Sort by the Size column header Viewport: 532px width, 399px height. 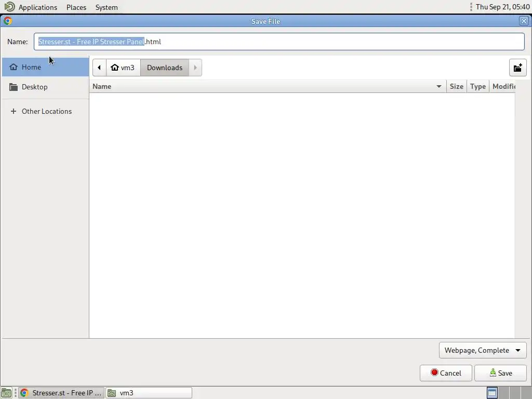pyautogui.click(x=456, y=87)
